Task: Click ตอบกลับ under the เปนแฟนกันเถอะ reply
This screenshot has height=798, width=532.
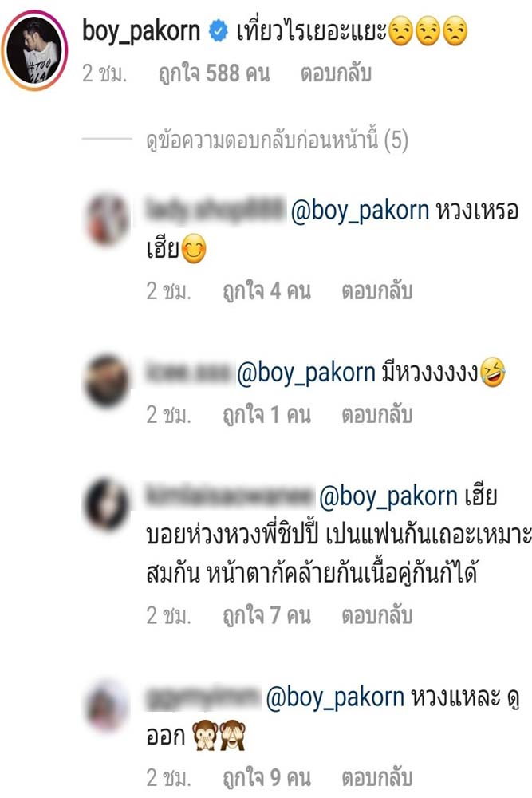Action: coord(376,616)
